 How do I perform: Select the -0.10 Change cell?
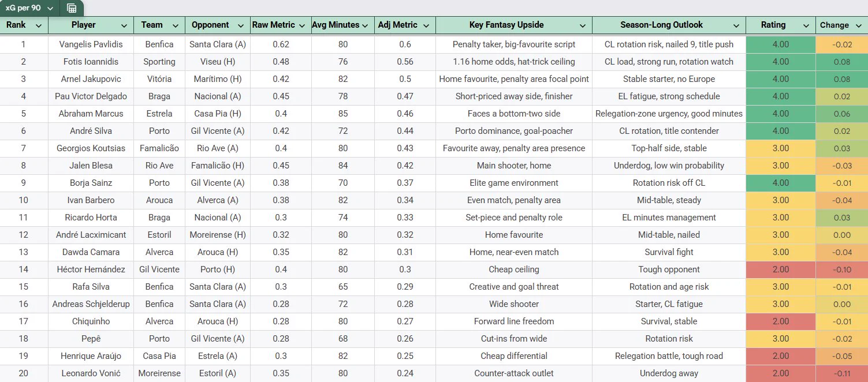tap(842, 269)
